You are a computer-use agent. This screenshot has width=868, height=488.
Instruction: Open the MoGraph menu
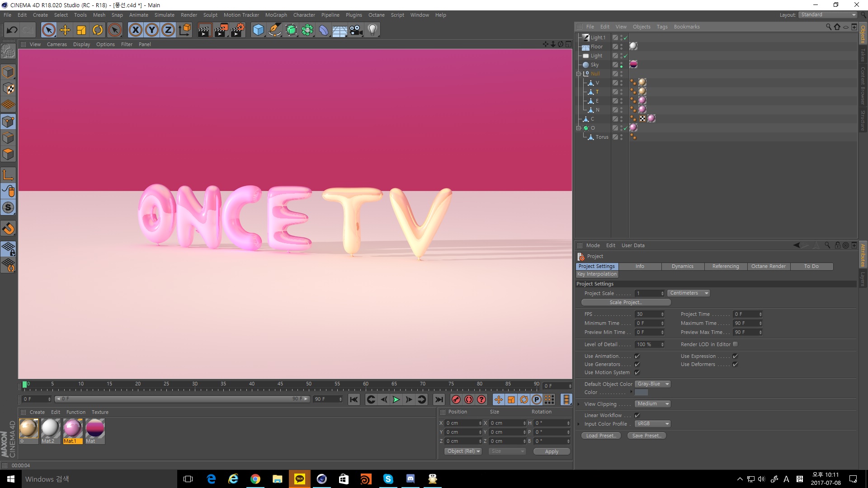click(x=276, y=15)
